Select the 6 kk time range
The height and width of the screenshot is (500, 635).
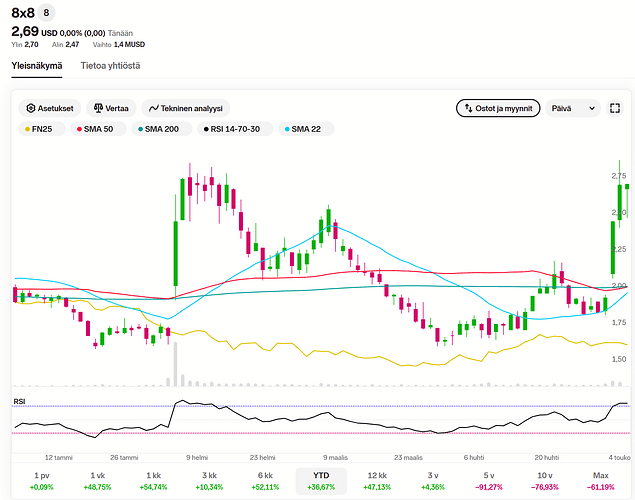[x=265, y=481]
